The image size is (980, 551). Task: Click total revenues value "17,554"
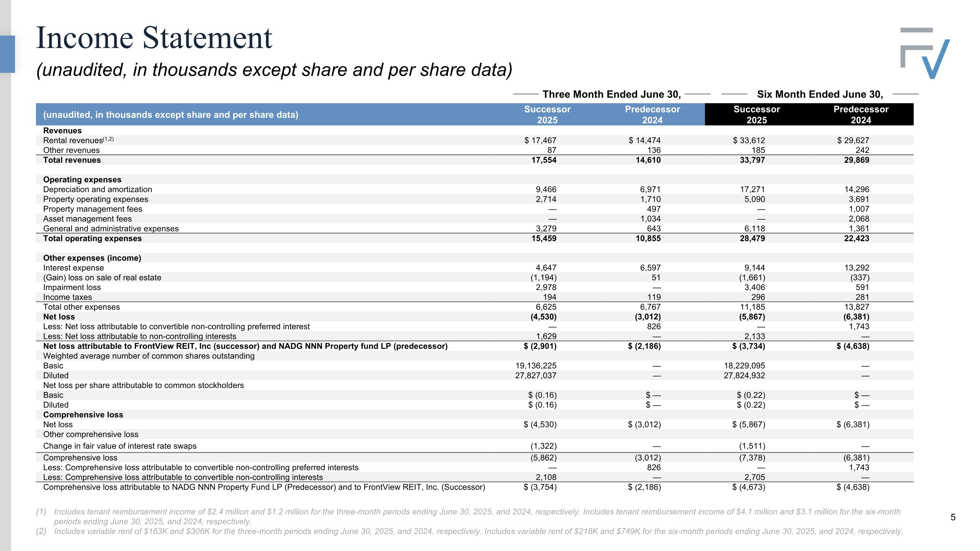pyautogui.click(x=544, y=160)
